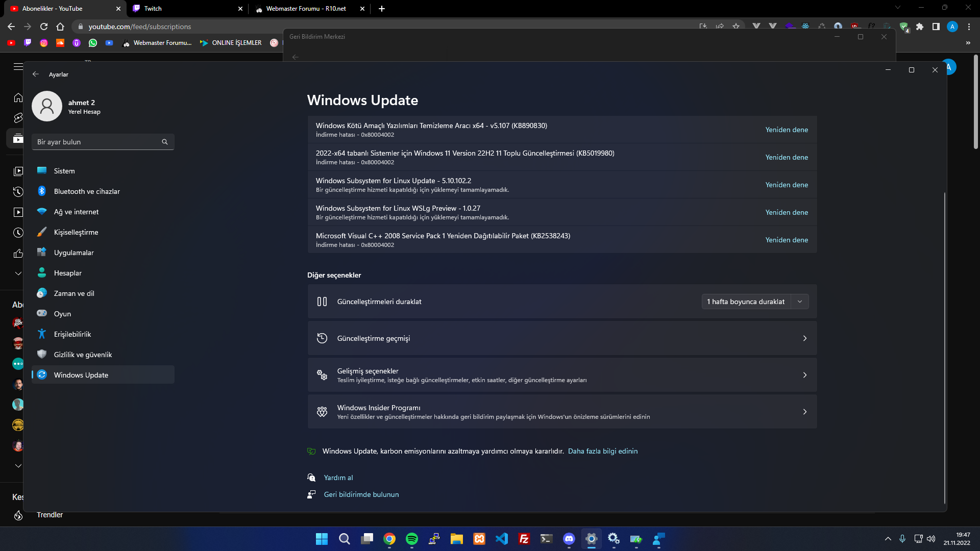This screenshot has height=551, width=980.
Task: Click the gears icon for Gelişmiş seçenekler
Action: pos(322,375)
